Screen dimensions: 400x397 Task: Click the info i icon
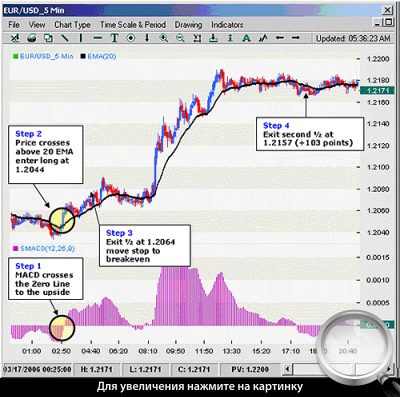coord(230,38)
